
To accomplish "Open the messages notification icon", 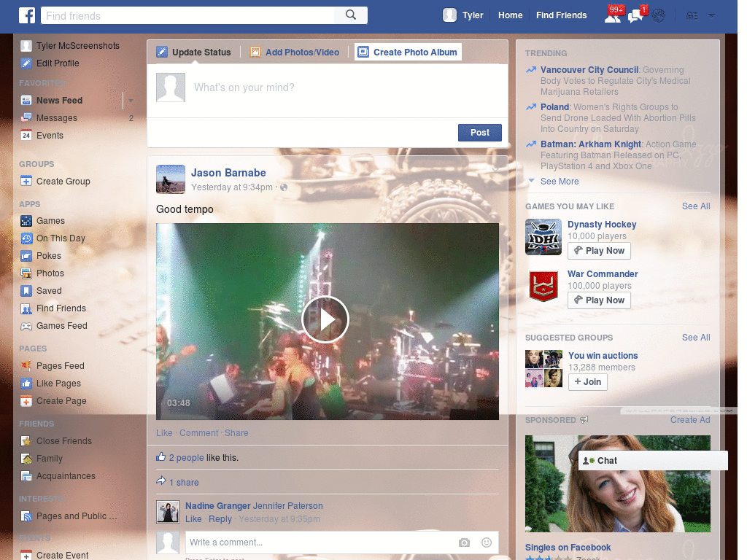I will pos(635,16).
